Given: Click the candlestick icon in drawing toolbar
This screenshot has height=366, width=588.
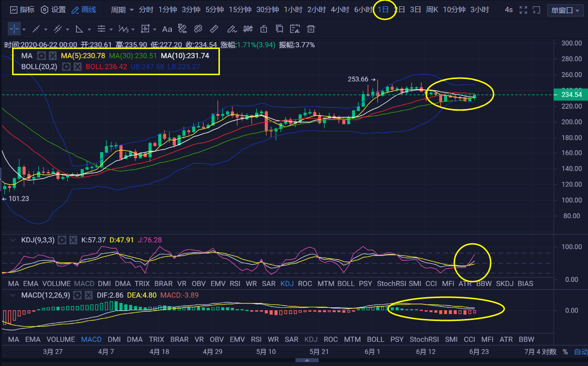Looking at the screenshot, I should click(x=248, y=29).
